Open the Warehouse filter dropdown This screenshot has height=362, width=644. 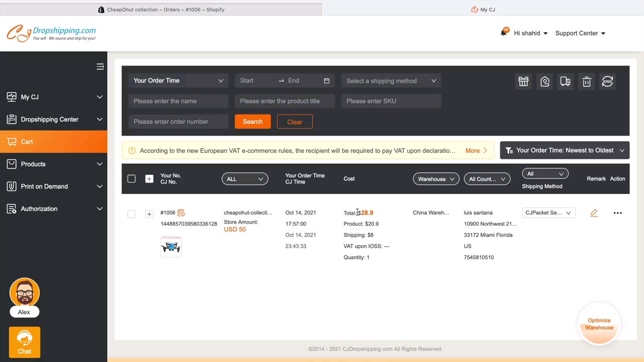pyautogui.click(x=436, y=179)
